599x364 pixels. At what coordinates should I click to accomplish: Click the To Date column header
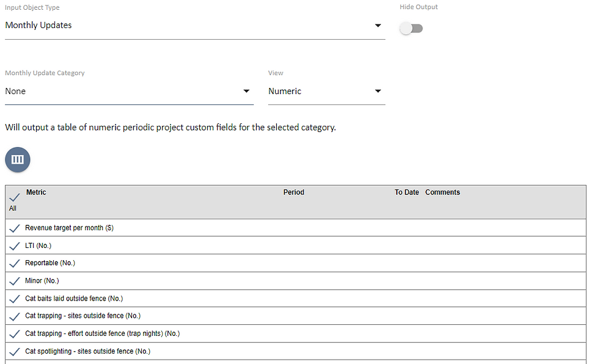click(406, 192)
